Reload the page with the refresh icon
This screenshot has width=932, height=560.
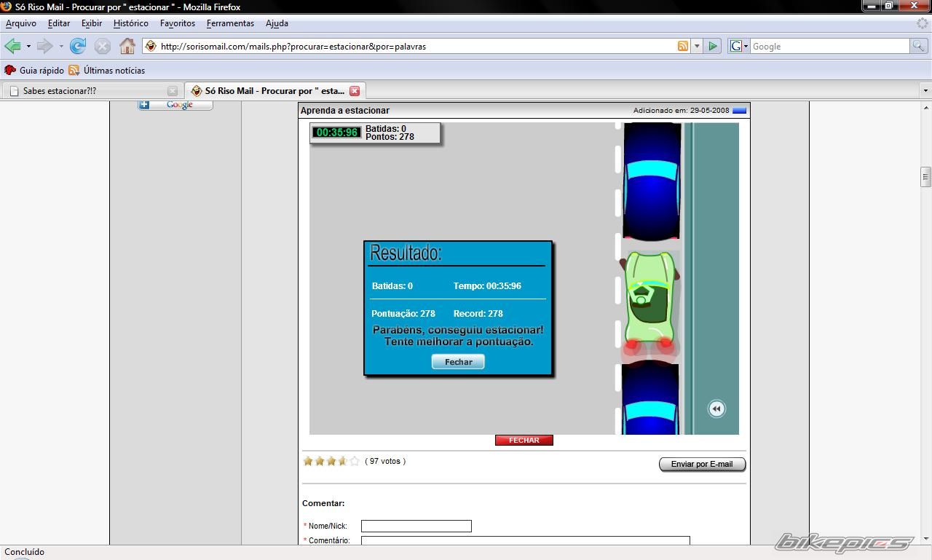coord(78,47)
